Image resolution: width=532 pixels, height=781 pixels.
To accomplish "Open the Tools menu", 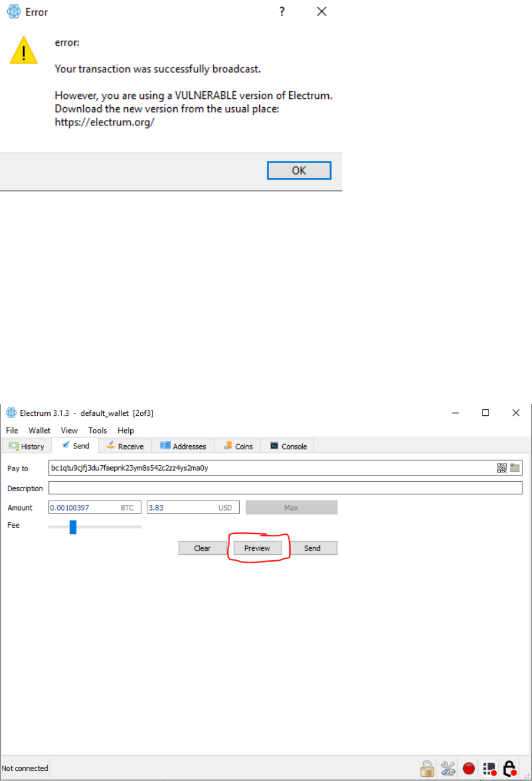I will pyautogui.click(x=98, y=431).
